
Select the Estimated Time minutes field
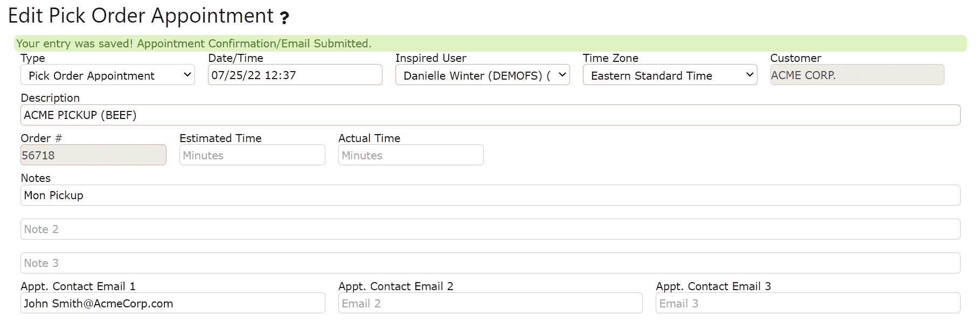point(252,156)
